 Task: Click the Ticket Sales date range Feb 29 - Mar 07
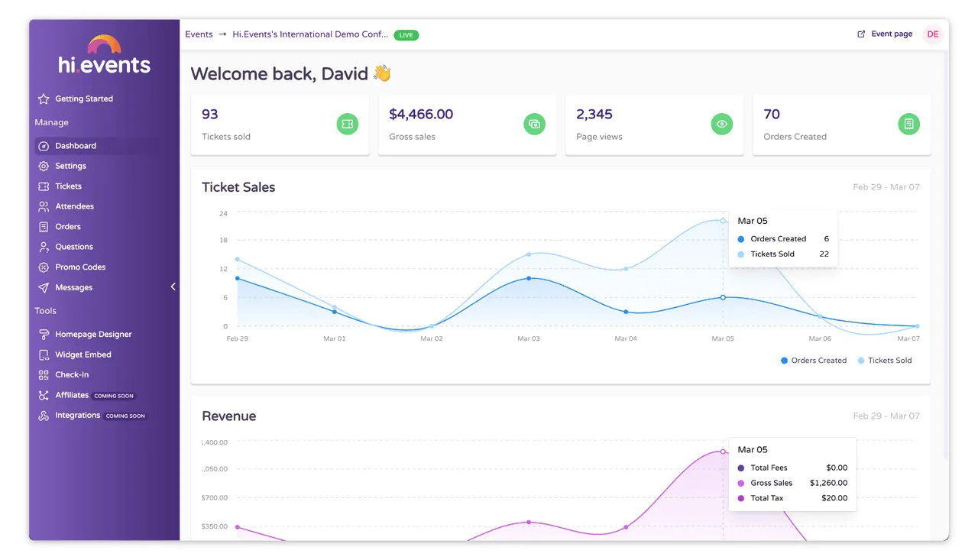pos(886,187)
